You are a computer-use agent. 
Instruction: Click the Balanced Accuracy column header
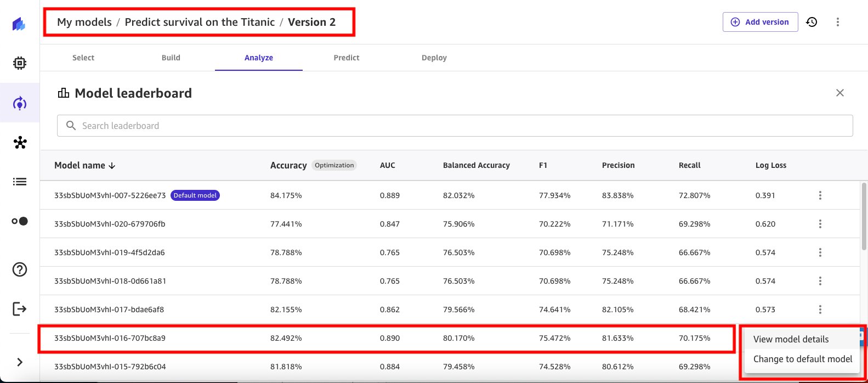pos(476,165)
